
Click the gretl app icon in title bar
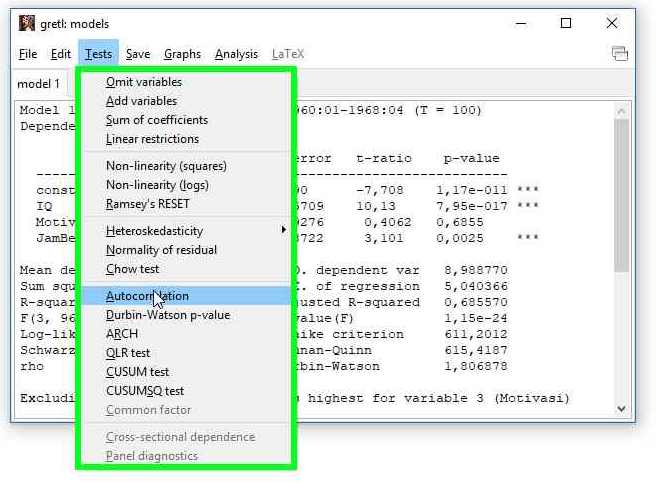(26, 23)
